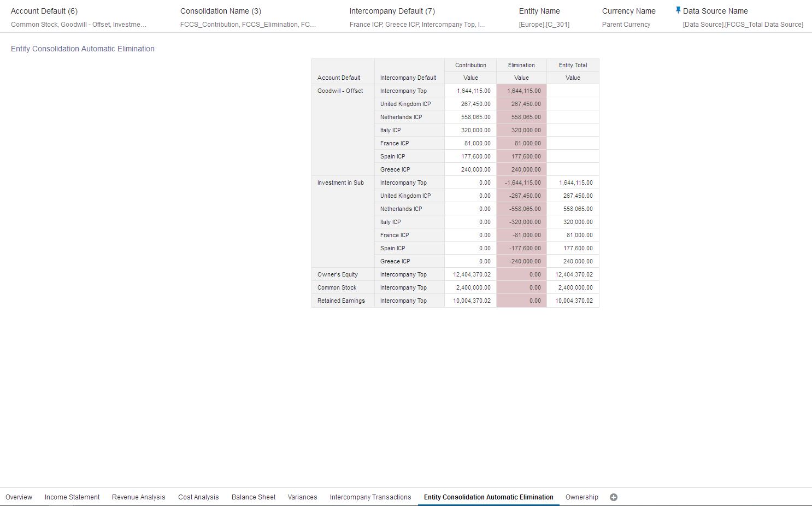Switch to the Variances tab
This screenshot has width=812, height=506.
[x=302, y=497]
